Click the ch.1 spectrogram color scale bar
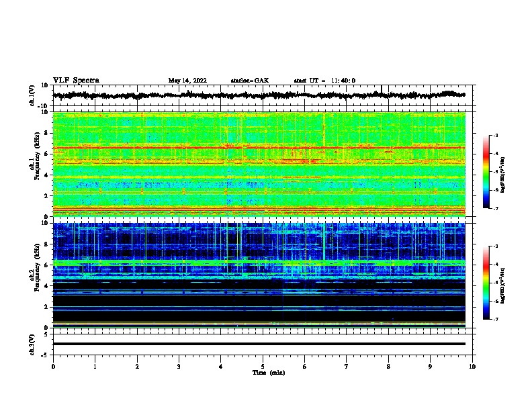The height and width of the screenshot is (411, 532). [x=486, y=172]
